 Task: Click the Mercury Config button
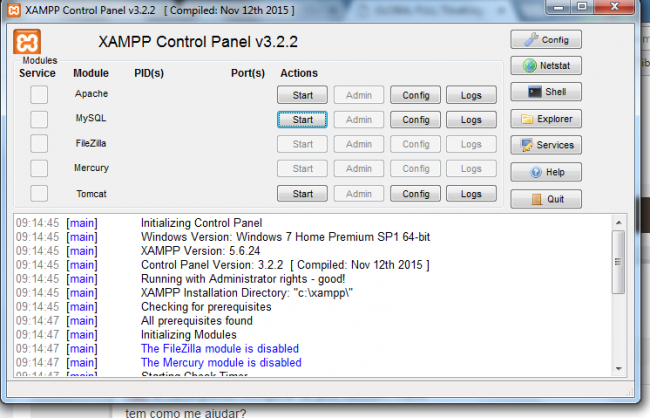click(x=415, y=168)
